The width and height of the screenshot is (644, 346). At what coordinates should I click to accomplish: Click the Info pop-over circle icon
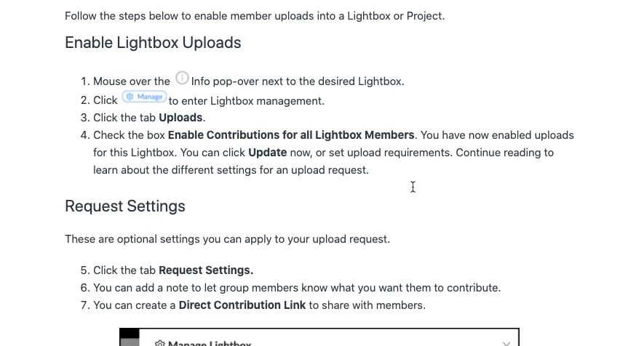182,79
